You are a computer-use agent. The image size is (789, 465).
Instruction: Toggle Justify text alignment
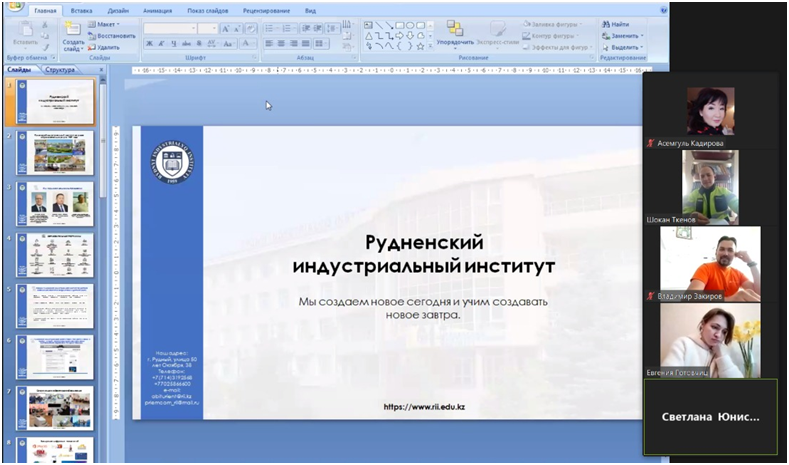pyautogui.click(x=305, y=44)
